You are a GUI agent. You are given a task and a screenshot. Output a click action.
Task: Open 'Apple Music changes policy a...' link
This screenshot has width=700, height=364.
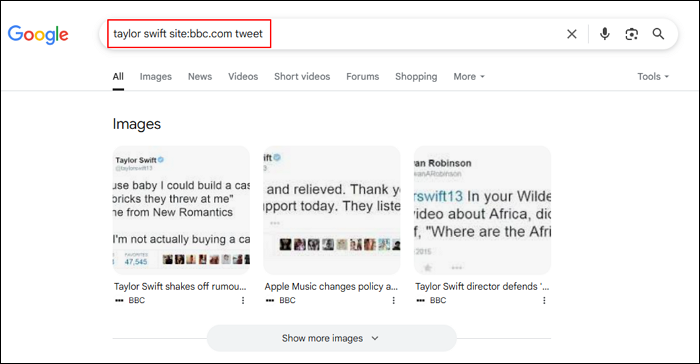pyautogui.click(x=331, y=286)
